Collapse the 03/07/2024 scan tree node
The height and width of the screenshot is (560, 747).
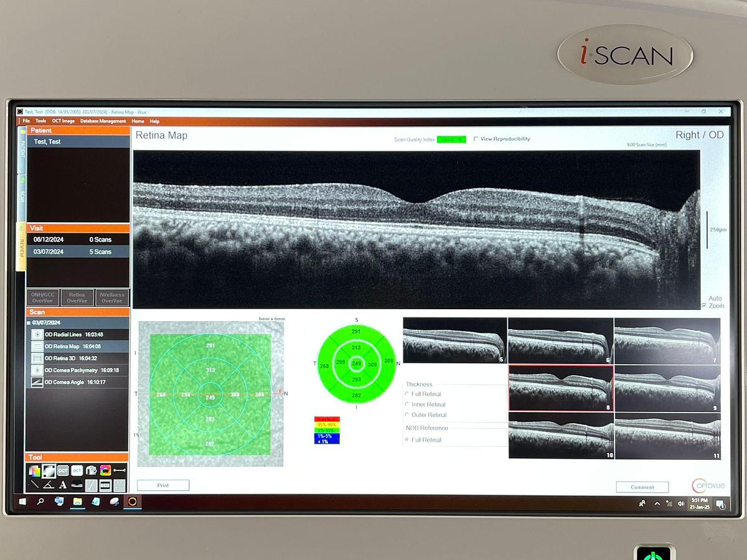point(29,323)
